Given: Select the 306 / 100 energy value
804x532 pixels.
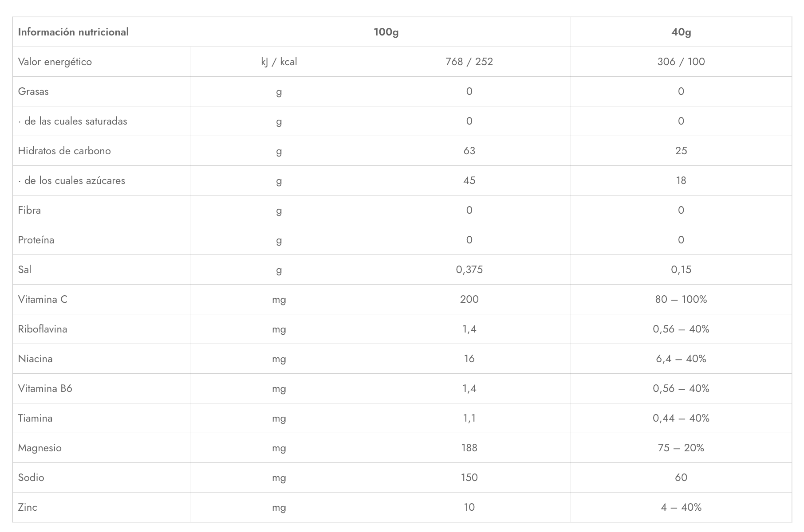Looking at the screenshot, I should pyautogui.click(x=681, y=62).
